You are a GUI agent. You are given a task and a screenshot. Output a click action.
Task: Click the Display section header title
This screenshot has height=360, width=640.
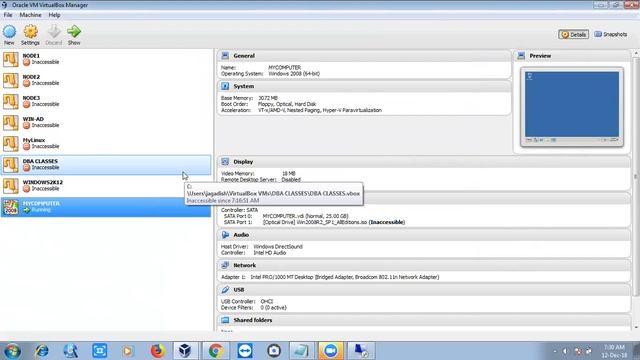[243, 162]
